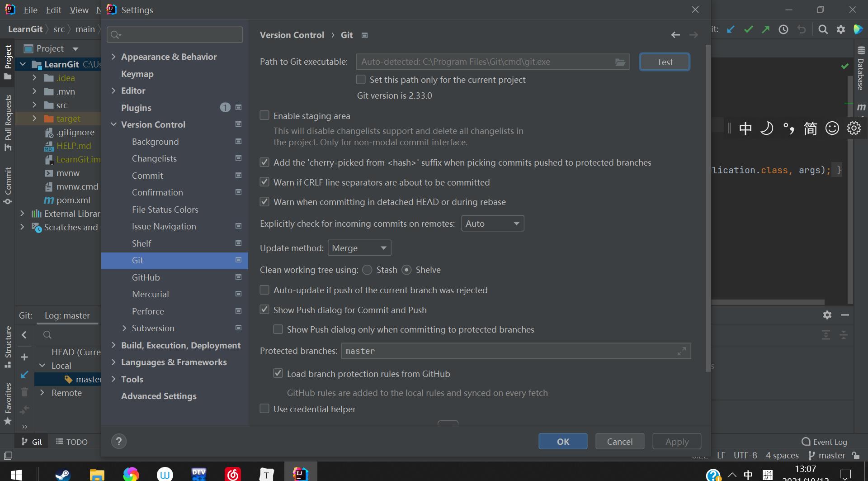The width and height of the screenshot is (868, 481).
Task: Expand the Subversion settings node
Action: pyautogui.click(x=124, y=328)
